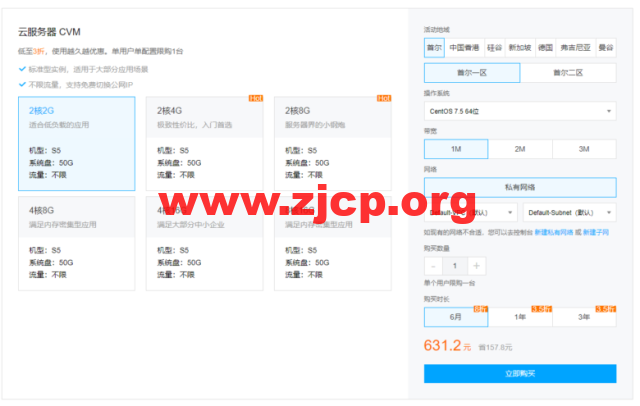Set bandwidth to 1M

[x=456, y=149]
